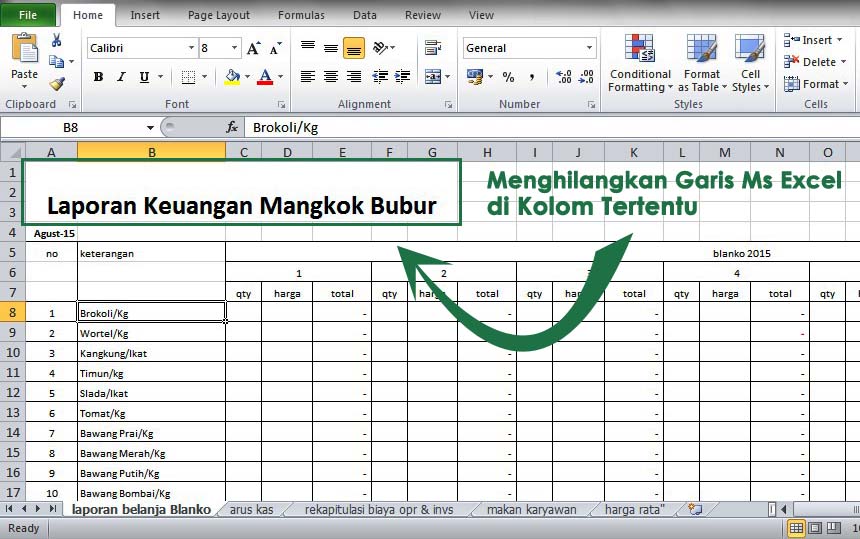The image size is (860, 539).
Task: Open Cell Styles gallery
Action: (750, 63)
